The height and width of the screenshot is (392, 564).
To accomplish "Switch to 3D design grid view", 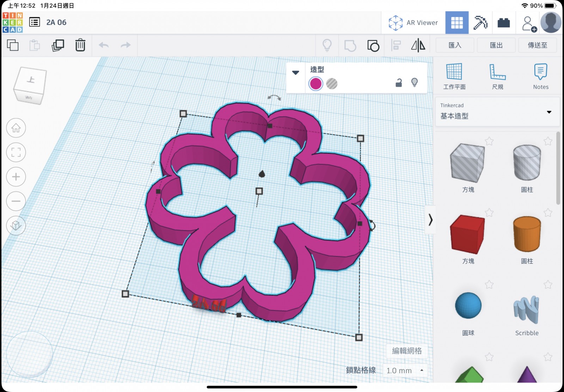I will (x=457, y=23).
